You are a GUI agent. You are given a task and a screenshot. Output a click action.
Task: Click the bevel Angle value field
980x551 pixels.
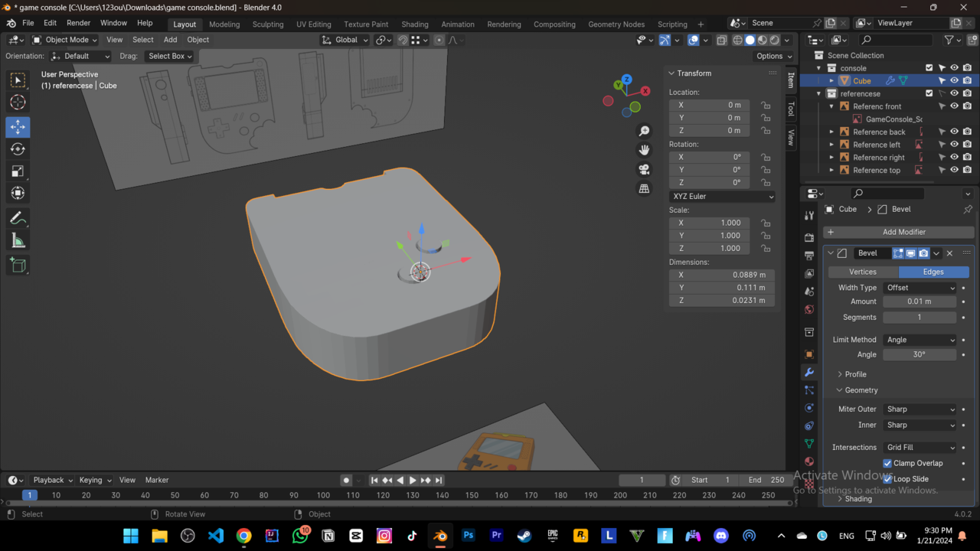pos(920,354)
